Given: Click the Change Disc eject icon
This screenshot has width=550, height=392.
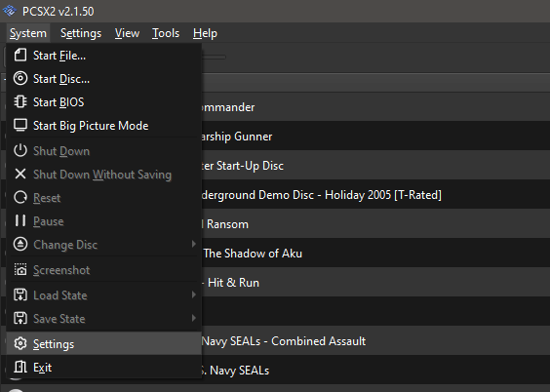Looking at the screenshot, I should point(20,244).
